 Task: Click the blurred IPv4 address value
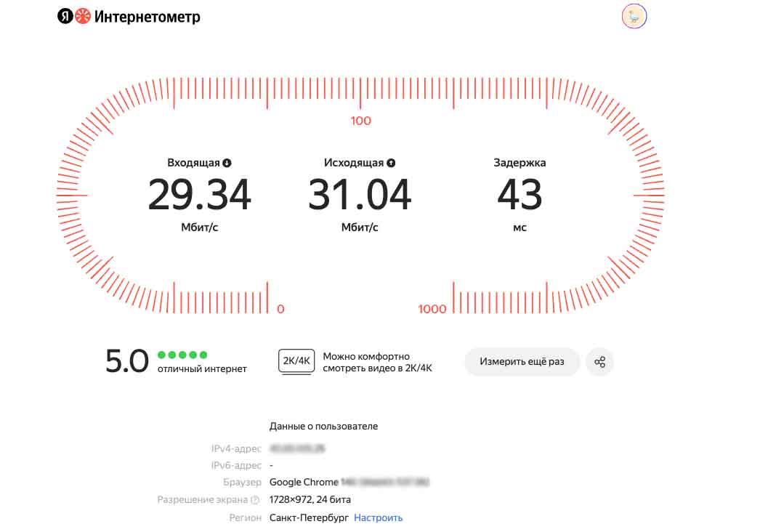[x=296, y=448]
